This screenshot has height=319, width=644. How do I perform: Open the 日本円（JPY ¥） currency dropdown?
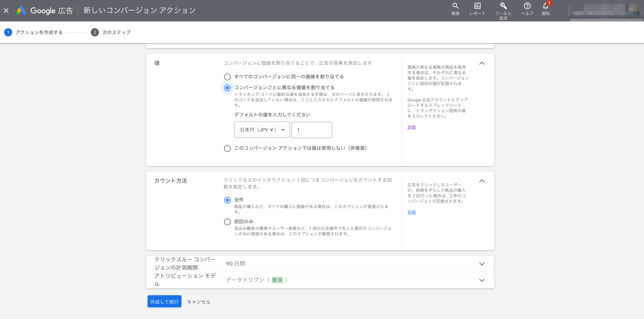tap(262, 130)
